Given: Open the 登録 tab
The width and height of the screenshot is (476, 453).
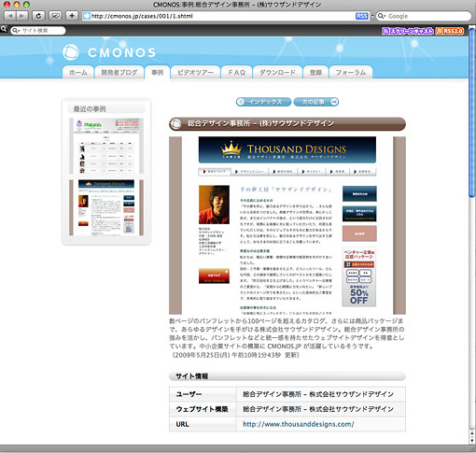Looking at the screenshot, I should tap(315, 72).
